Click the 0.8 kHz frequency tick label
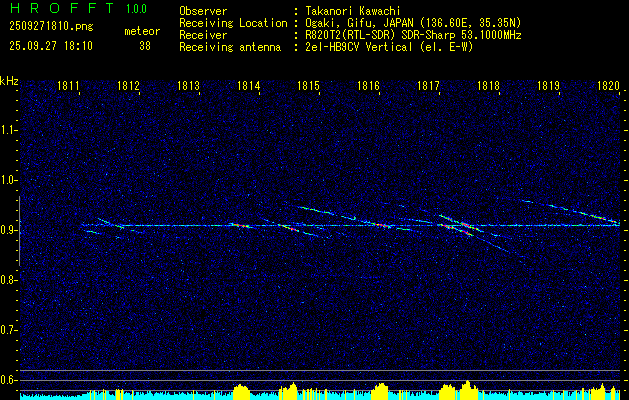The height and width of the screenshot is (400, 629). pyautogui.click(x=8, y=280)
